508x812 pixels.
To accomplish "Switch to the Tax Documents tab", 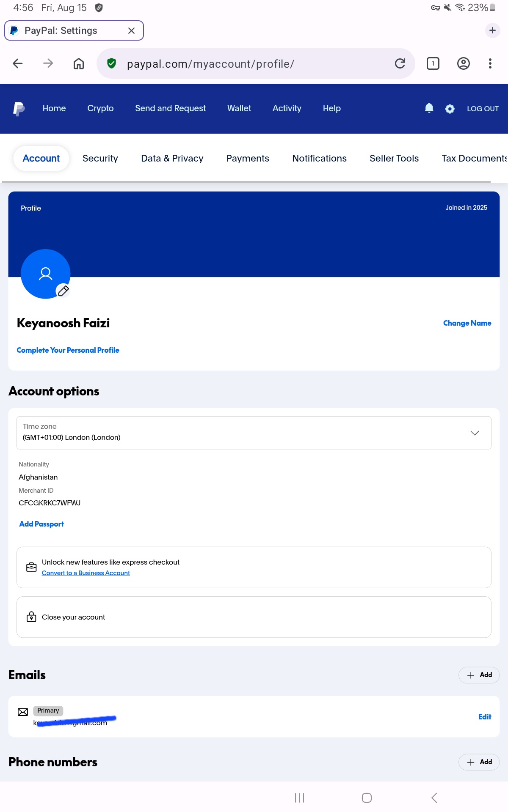I will click(475, 158).
